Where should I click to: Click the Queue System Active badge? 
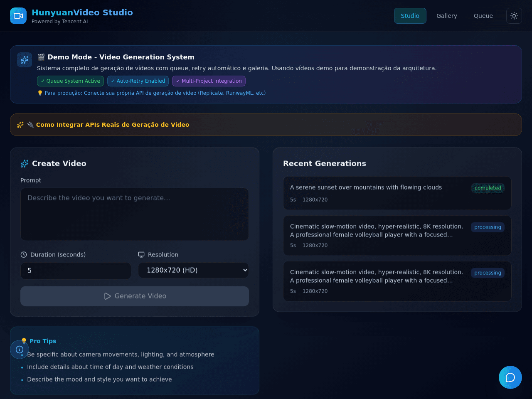click(70, 81)
